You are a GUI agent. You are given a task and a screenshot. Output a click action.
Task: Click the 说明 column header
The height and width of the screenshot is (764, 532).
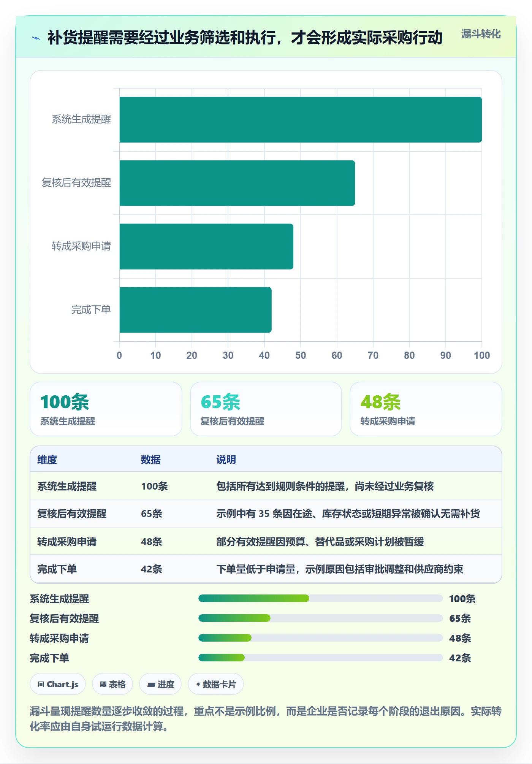pos(226,460)
